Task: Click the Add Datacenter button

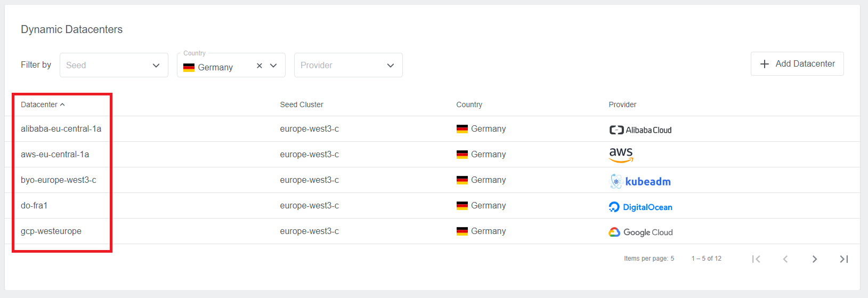Action: tap(797, 64)
